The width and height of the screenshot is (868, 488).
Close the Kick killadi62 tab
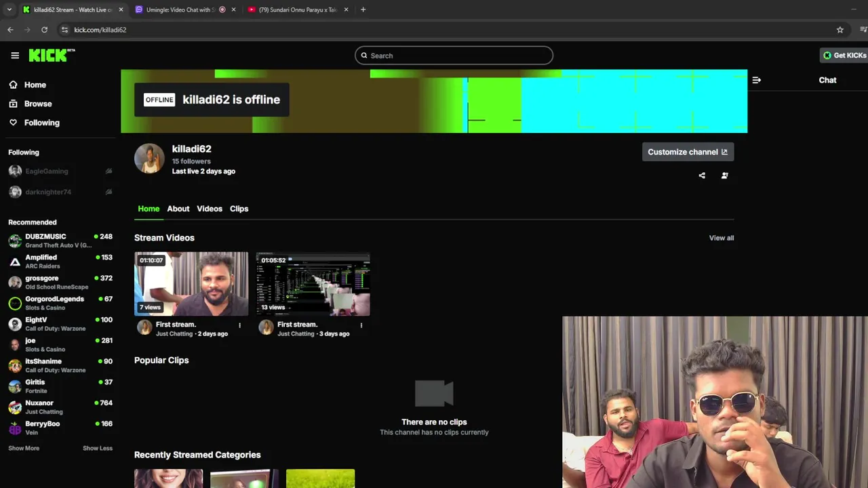(121, 9)
